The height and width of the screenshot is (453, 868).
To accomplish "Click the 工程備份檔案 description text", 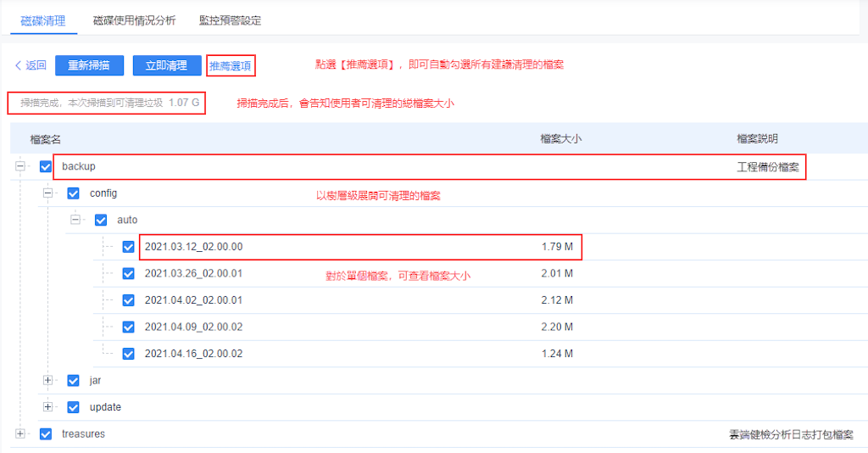I will pos(768,167).
